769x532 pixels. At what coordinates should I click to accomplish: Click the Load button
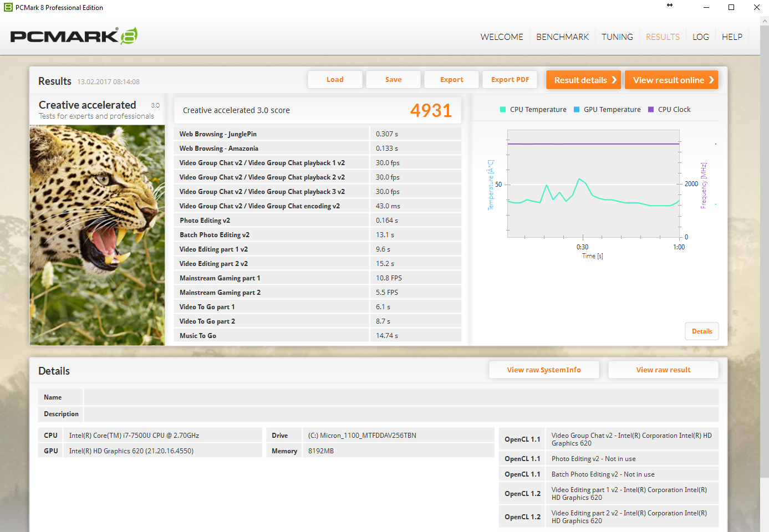pos(335,80)
